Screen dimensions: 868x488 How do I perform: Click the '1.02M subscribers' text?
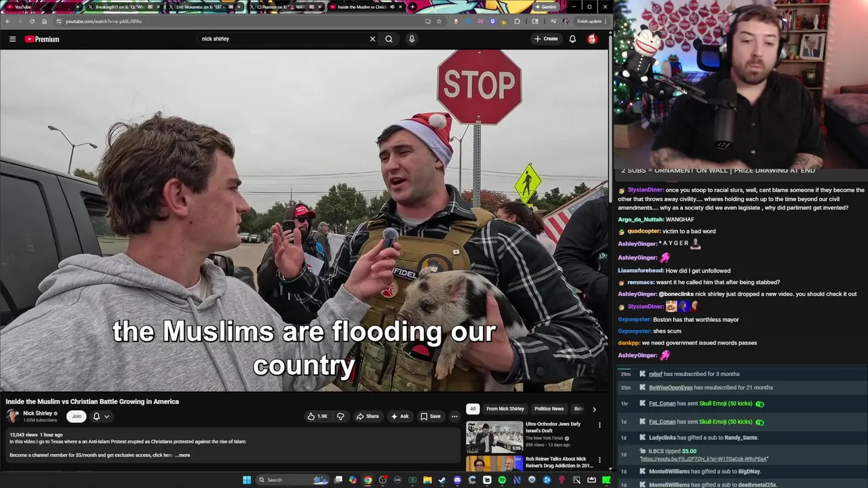(x=40, y=420)
